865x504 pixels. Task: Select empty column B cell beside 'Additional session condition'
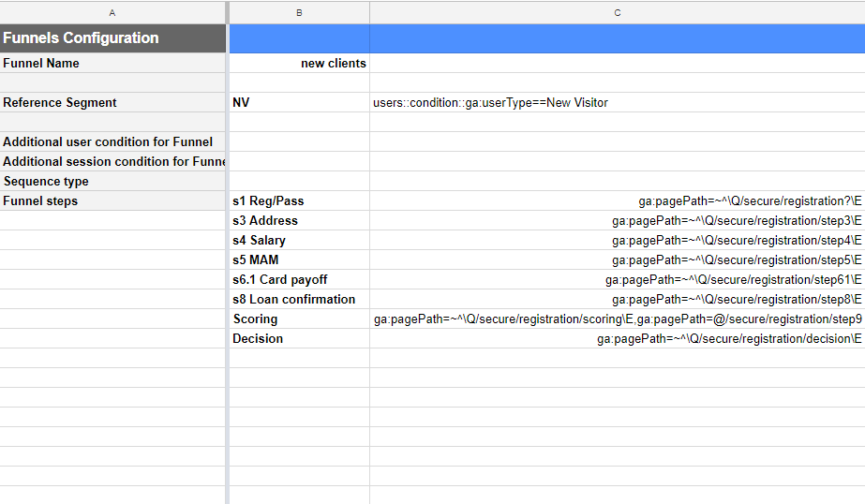pos(299,161)
